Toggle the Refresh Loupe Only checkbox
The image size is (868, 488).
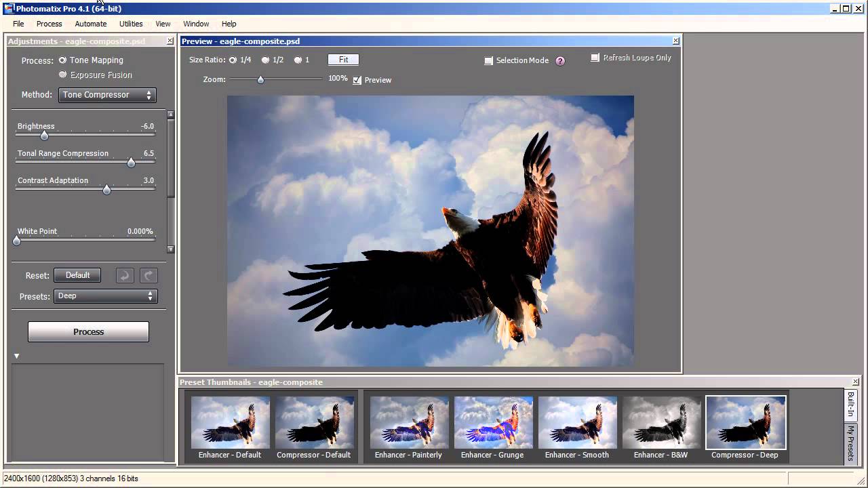(595, 58)
